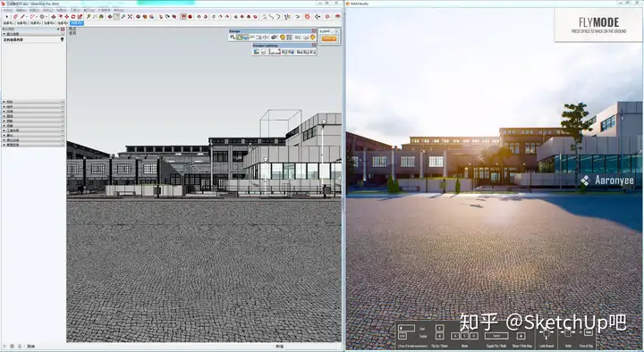Click the FLYMODE info panel in Enscape window
The image size is (644, 352).
[x=598, y=25]
